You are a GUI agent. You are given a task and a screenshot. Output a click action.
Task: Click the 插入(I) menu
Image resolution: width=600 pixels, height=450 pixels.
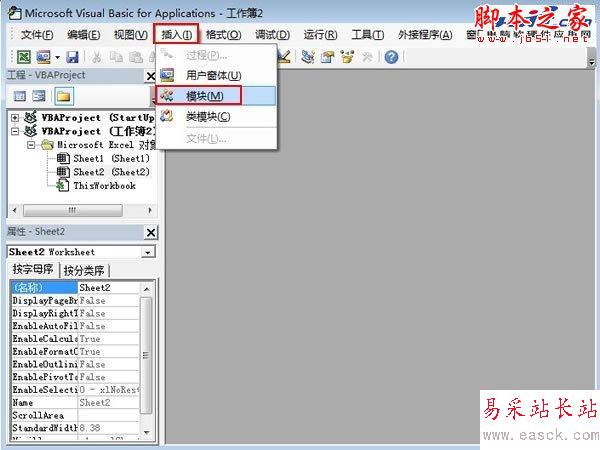tap(176, 34)
